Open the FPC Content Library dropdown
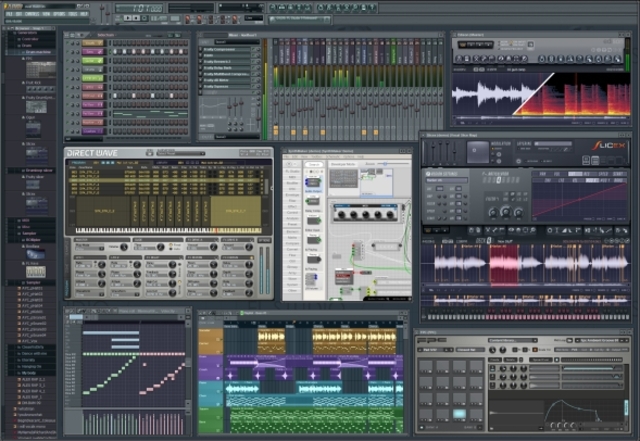The image size is (640, 441). [512, 340]
